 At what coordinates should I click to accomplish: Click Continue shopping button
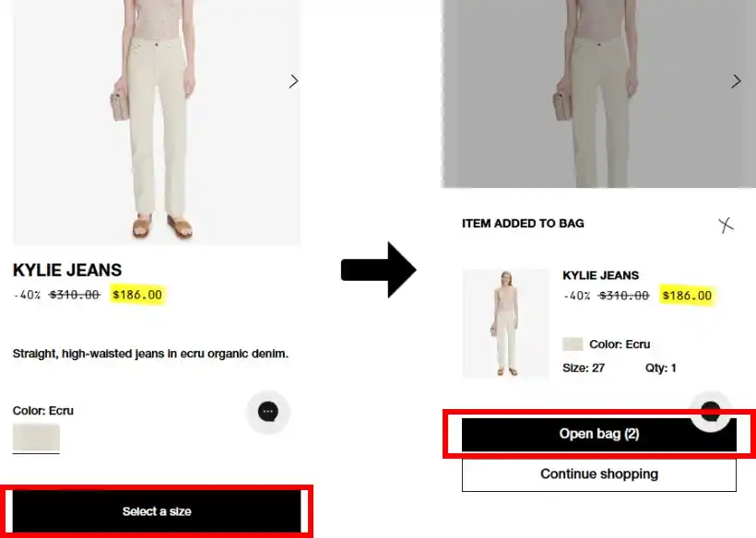click(x=599, y=474)
